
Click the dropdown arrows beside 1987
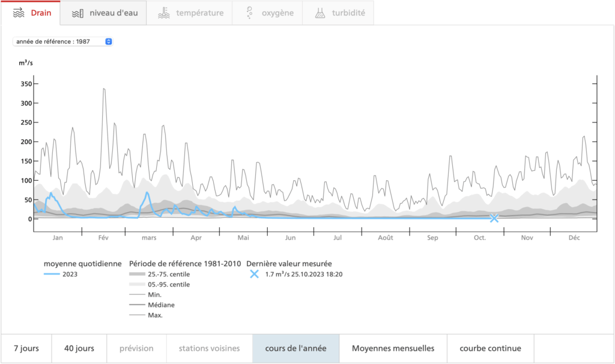click(108, 41)
